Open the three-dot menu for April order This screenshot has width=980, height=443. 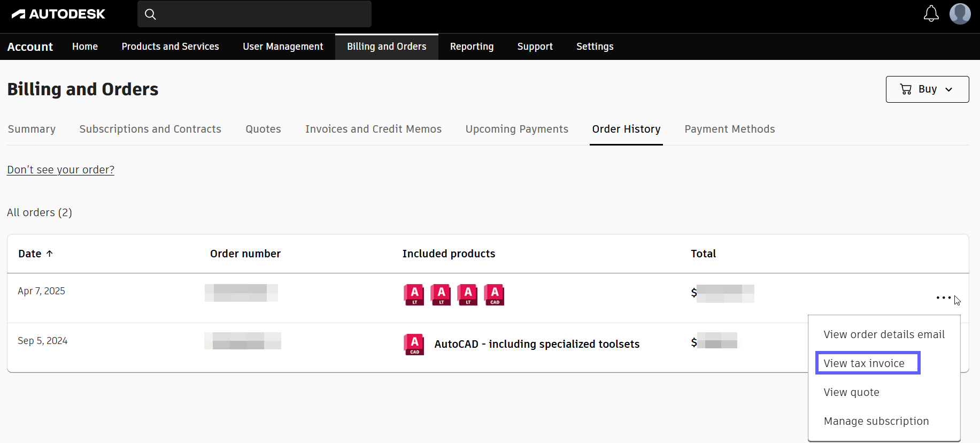(x=943, y=297)
